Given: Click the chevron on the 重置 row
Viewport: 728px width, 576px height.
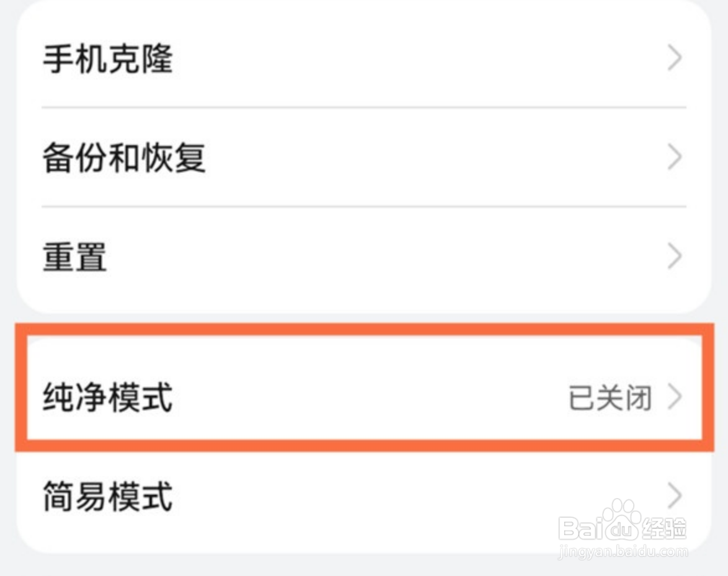Looking at the screenshot, I should click(x=675, y=257).
